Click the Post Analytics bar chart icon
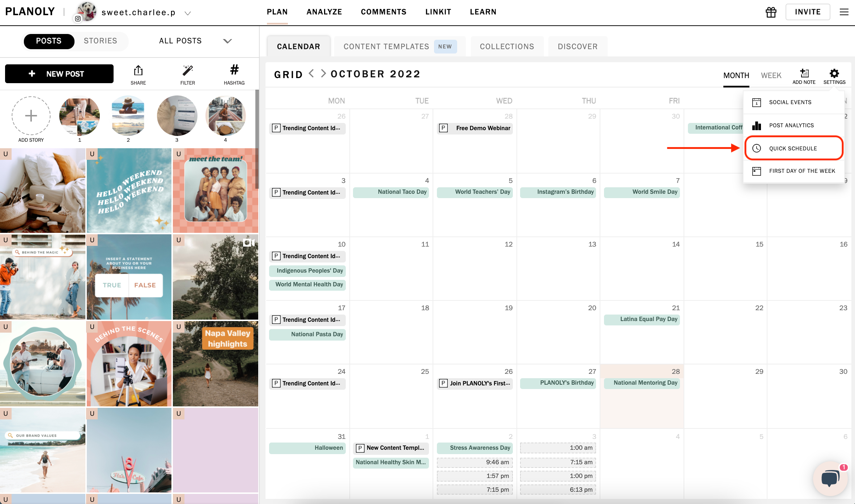Screen dimensions: 855x504 [757, 125]
